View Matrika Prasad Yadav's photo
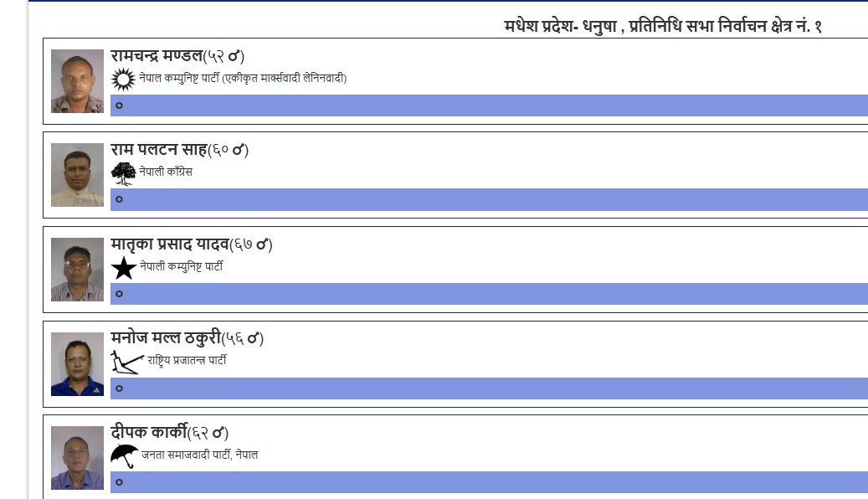This screenshot has width=868, height=499. click(77, 269)
